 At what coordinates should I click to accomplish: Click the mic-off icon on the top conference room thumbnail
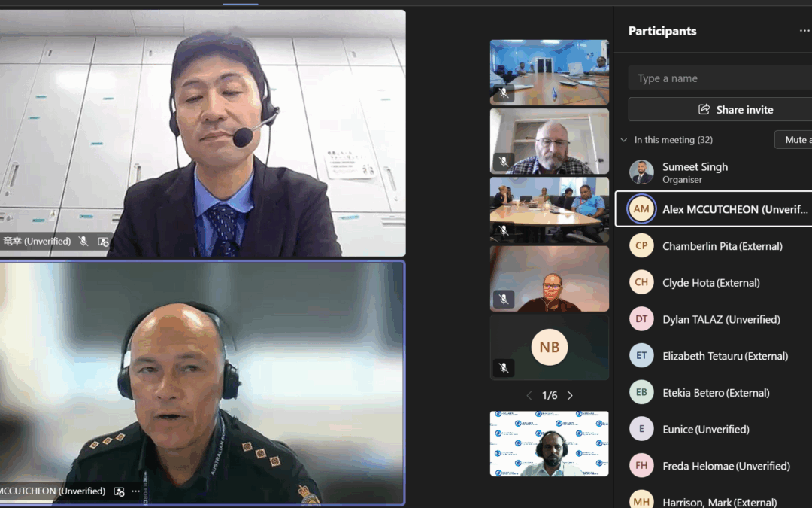[x=504, y=93]
